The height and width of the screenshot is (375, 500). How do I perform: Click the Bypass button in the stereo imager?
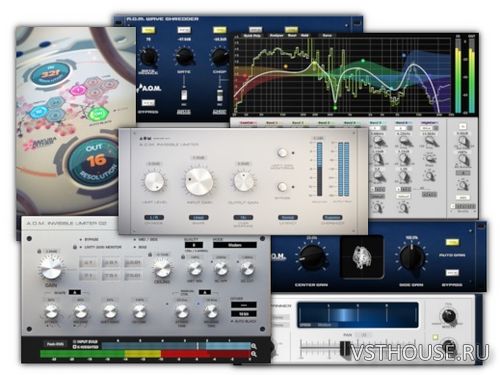452,273
